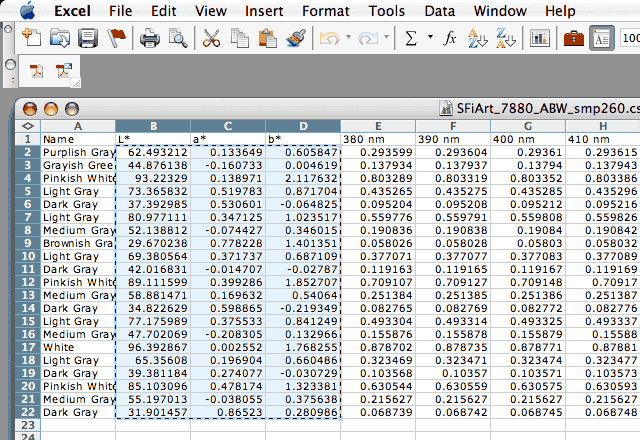The image size is (640, 440).
Task: Open the File menu
Action: click(120, 11)
